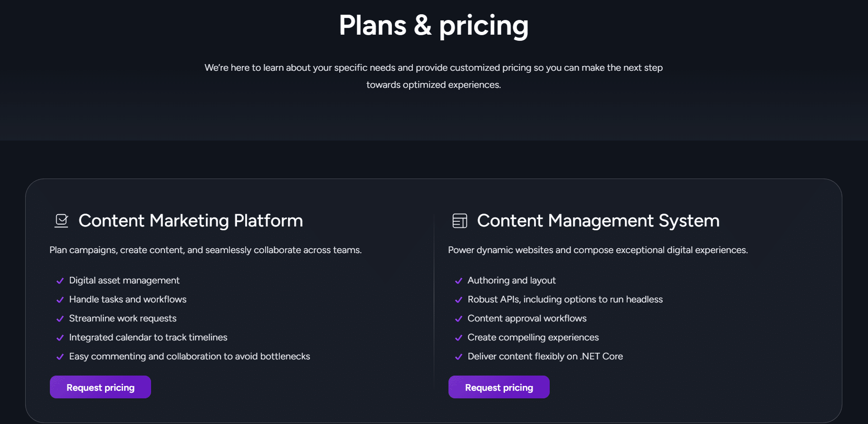Click the customized pricing intro paragraph
This screenshot has width=868, height=424.
tap(434, 76)
